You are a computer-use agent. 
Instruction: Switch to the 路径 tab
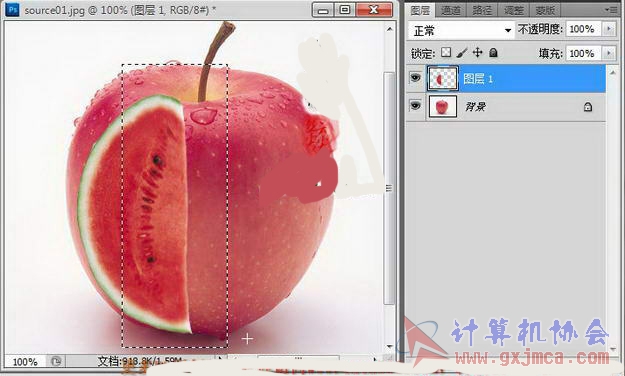coord(482,10)
